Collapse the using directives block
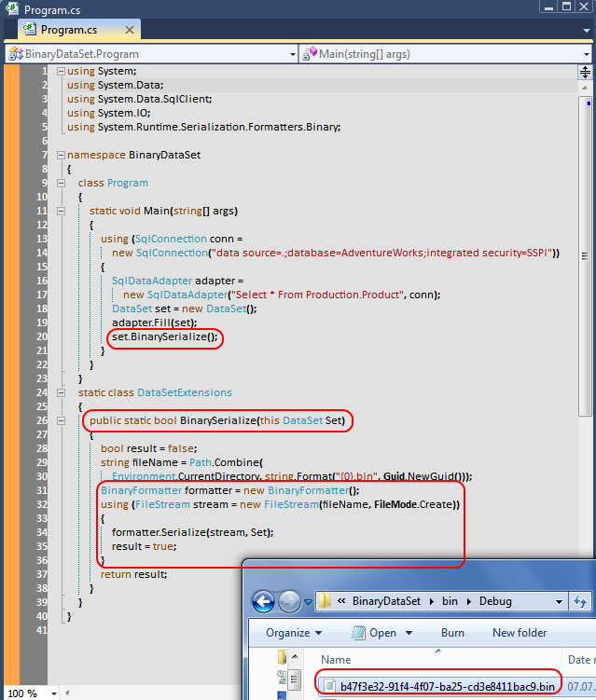 click(x=61, y=72)
